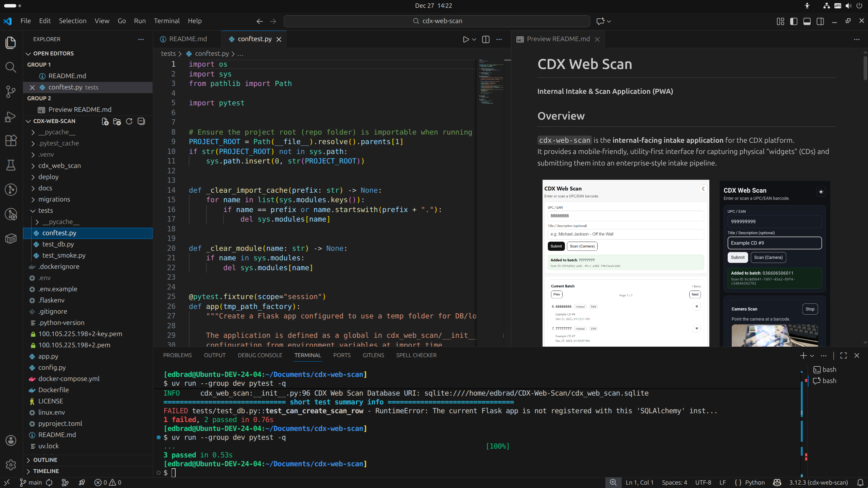Open the Run and Debug view
The image size is (868, 488).
pos(11,116)
